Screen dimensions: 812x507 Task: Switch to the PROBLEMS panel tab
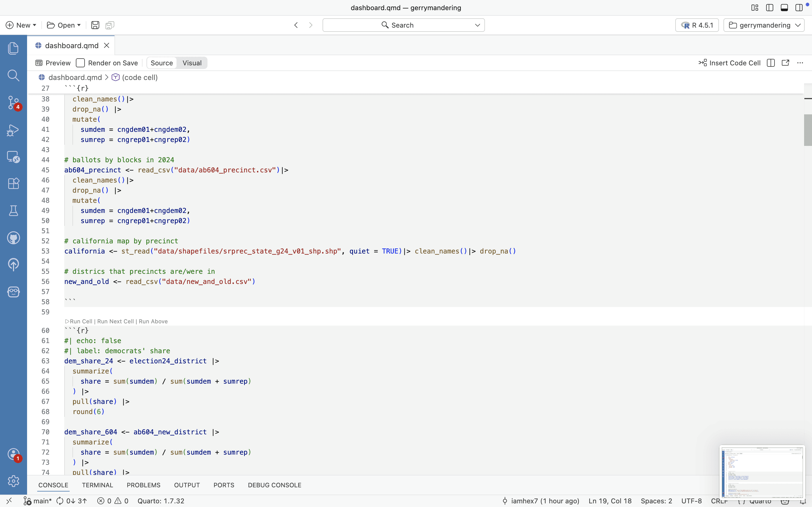(143, 485)
